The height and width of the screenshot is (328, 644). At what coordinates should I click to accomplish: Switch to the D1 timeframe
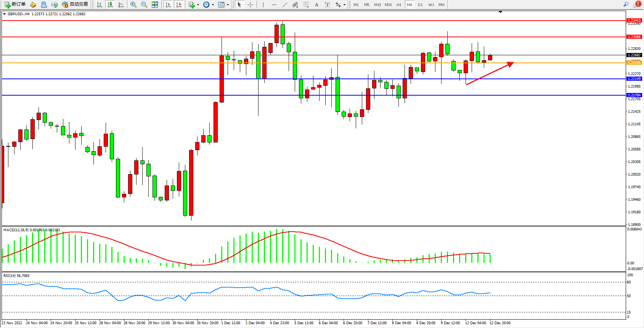pos(420,5)
